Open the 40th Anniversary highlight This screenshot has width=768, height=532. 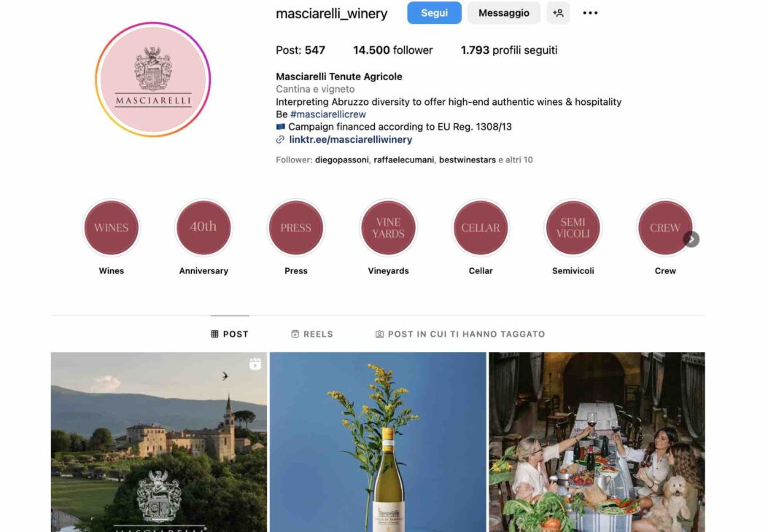pyautogui.click(x=203, y=227)
